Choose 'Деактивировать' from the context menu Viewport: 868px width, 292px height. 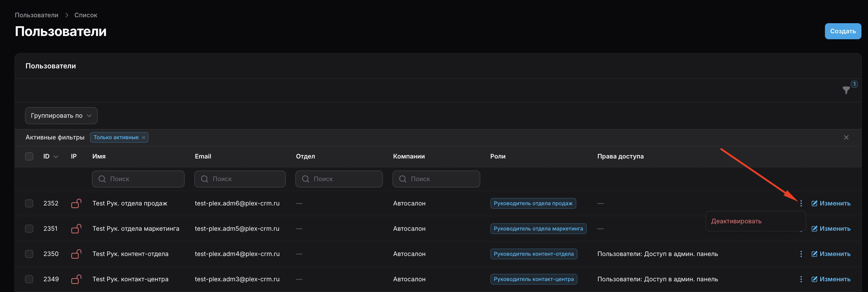click(x=736, y=221)
